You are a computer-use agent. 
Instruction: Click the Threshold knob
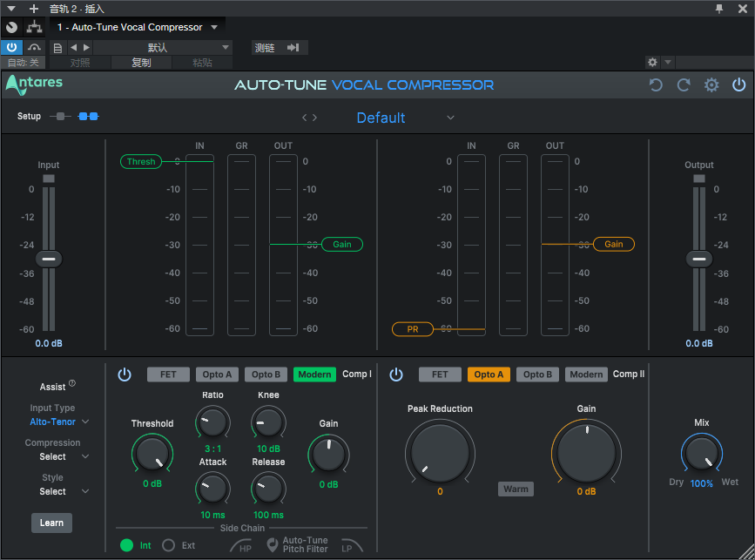[152, 453]
